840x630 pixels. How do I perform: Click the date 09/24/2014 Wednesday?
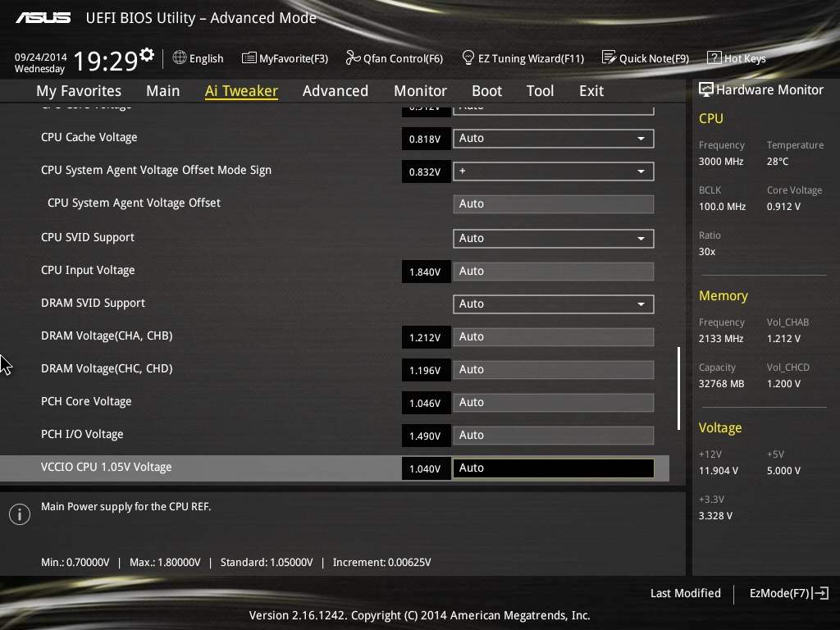click(x=40, y=62)
